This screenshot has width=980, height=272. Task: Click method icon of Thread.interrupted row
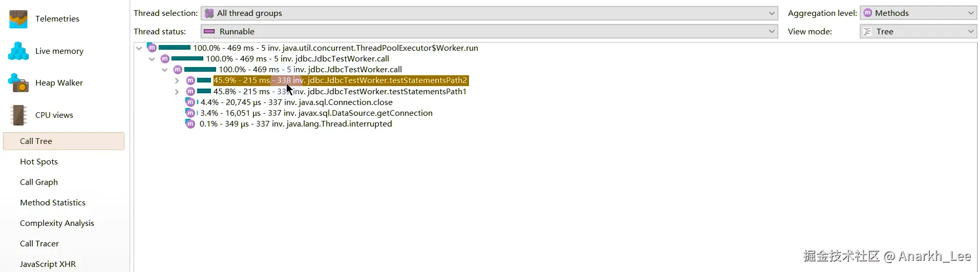tap(190, 123)
